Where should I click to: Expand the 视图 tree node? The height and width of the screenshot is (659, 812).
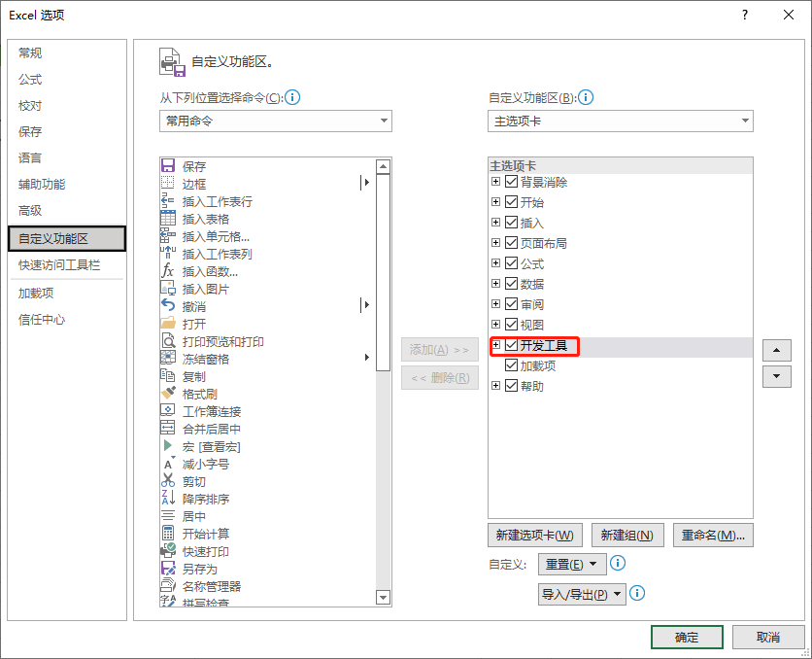[495, 325]
